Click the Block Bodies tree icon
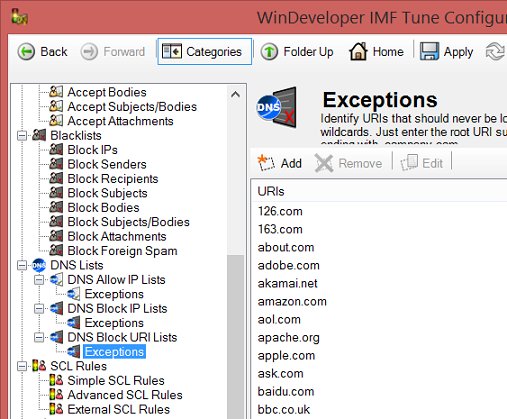507x419 pixels. [56, 207]
